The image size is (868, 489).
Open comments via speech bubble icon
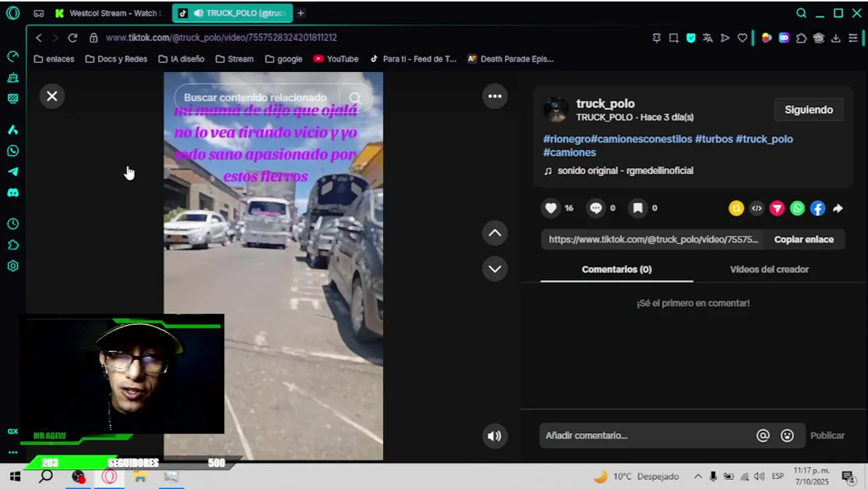tap(596, 208)
